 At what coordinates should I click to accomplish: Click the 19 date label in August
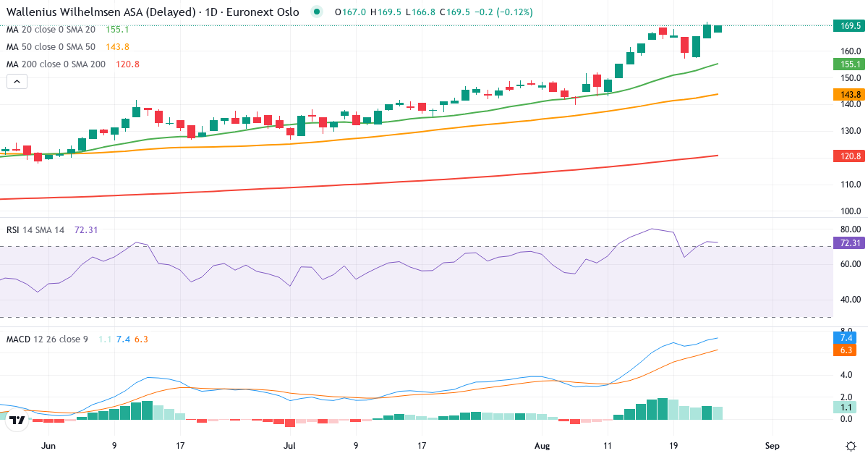point(673,445)
